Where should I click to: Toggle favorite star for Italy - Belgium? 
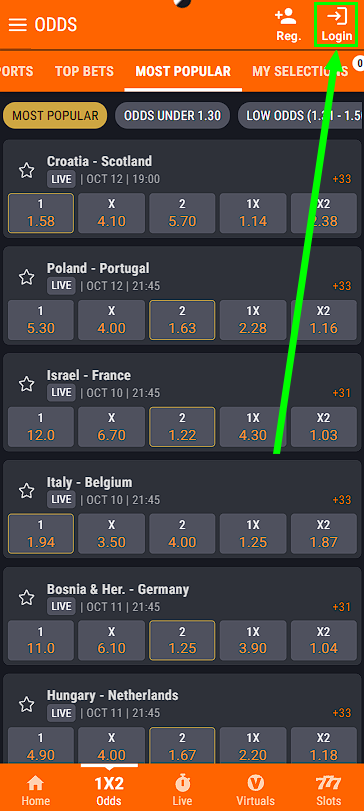[26, 491]
